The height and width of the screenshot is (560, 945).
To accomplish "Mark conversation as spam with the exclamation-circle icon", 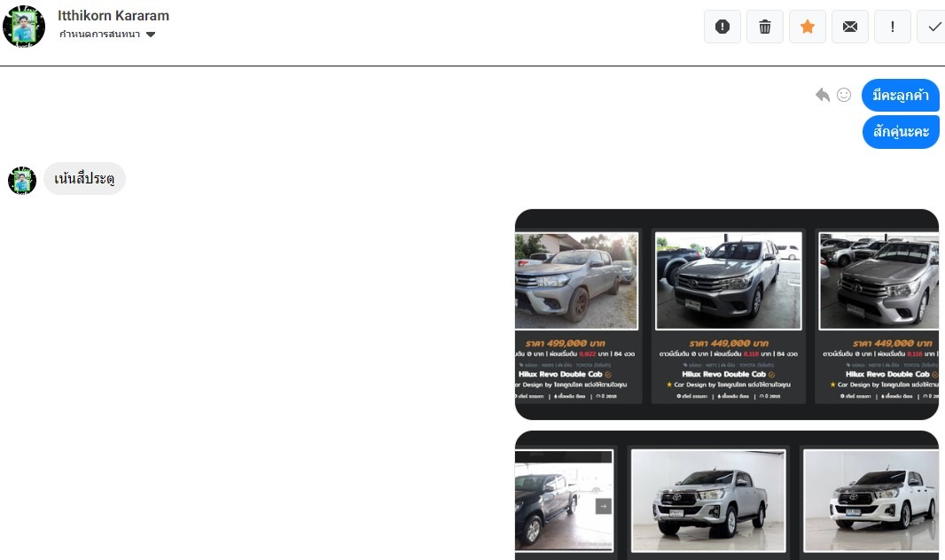I will (x=722, y=27).
